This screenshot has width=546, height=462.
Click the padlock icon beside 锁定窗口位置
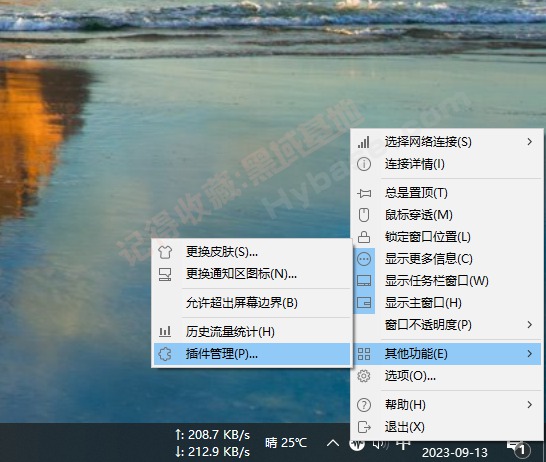364,237
